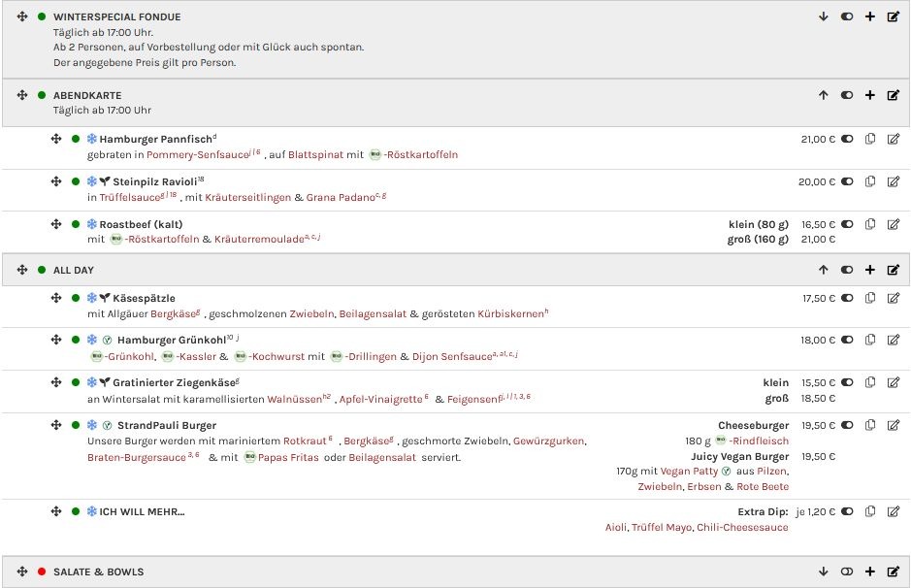The image size is (911, 588).
Task: Disable the Gratinierter Ziegenkäse item
Action: coord(847,383)
